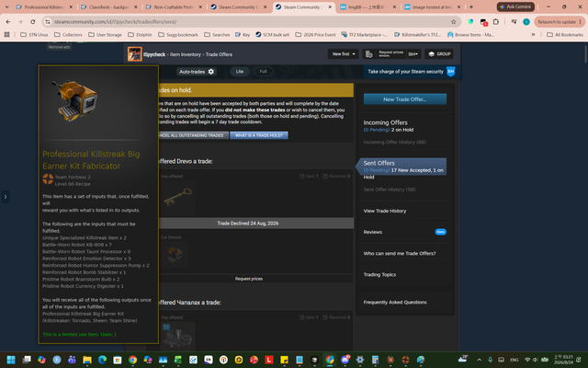Open User Storage bookmark folder
Viewport: 588px width, 368px height.
[x=105, y=35]
